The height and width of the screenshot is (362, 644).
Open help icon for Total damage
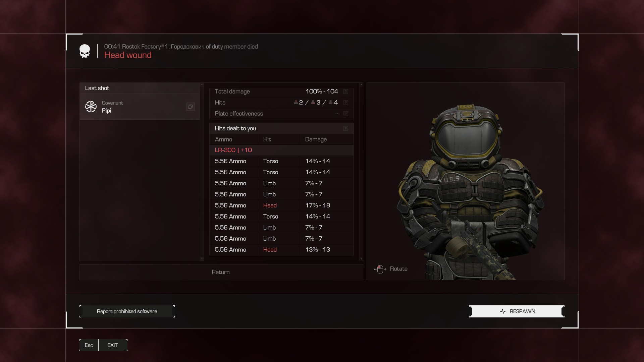pyautogui.click(x=346, y=92)
